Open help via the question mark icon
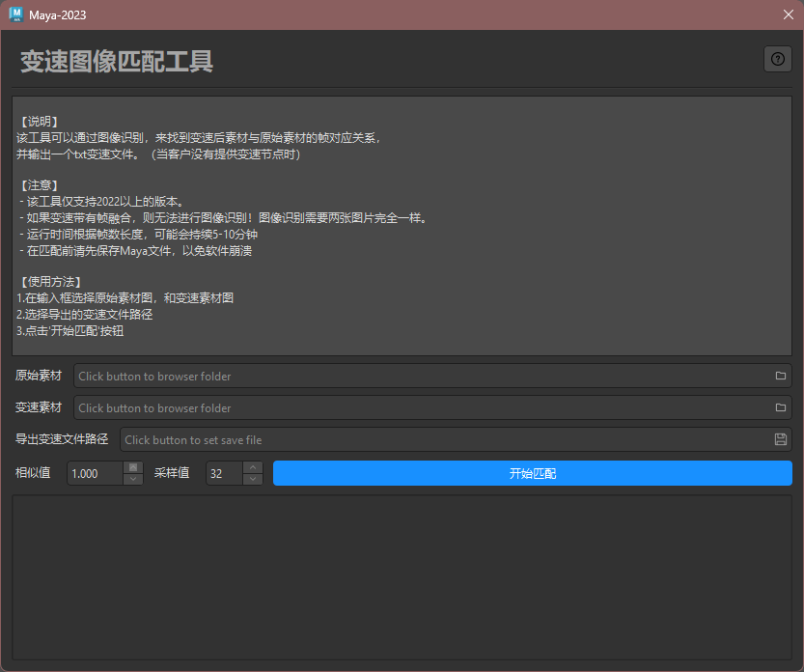 point(777,60)
